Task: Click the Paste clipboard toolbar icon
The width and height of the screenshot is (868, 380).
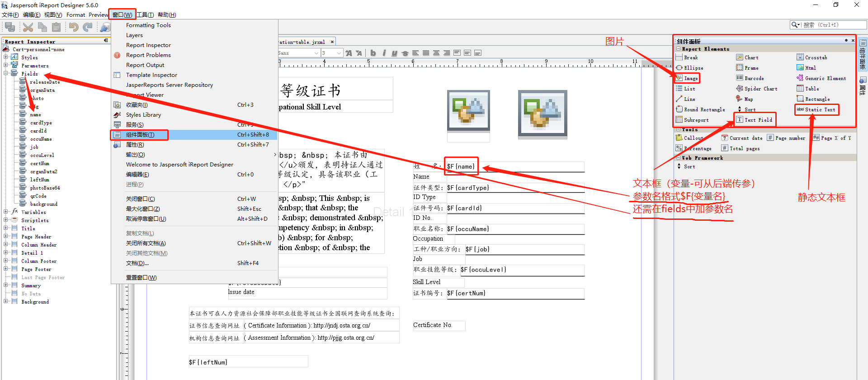Action: click(57, 28)
